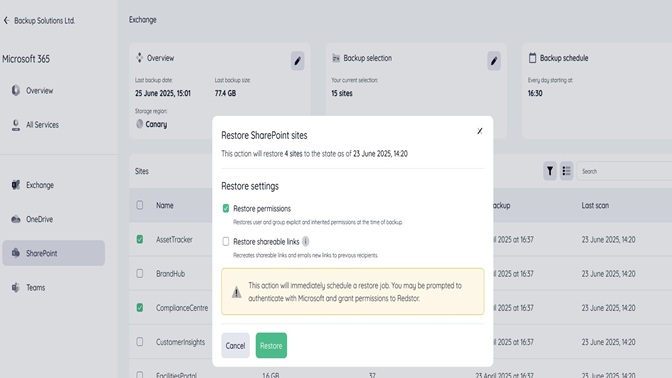Click the Exchange breadcrumb title
The width and height of the screenshot is (672, 378).
143,20
